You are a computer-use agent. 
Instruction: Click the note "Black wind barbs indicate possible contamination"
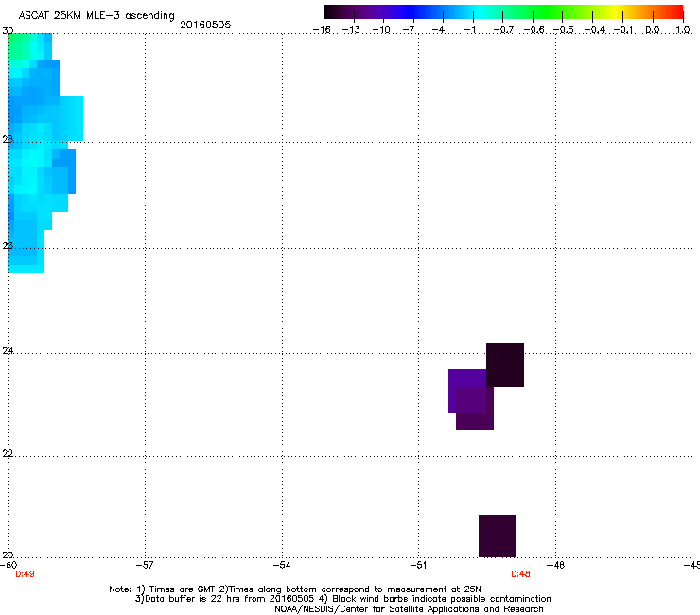tap(442, 599)
